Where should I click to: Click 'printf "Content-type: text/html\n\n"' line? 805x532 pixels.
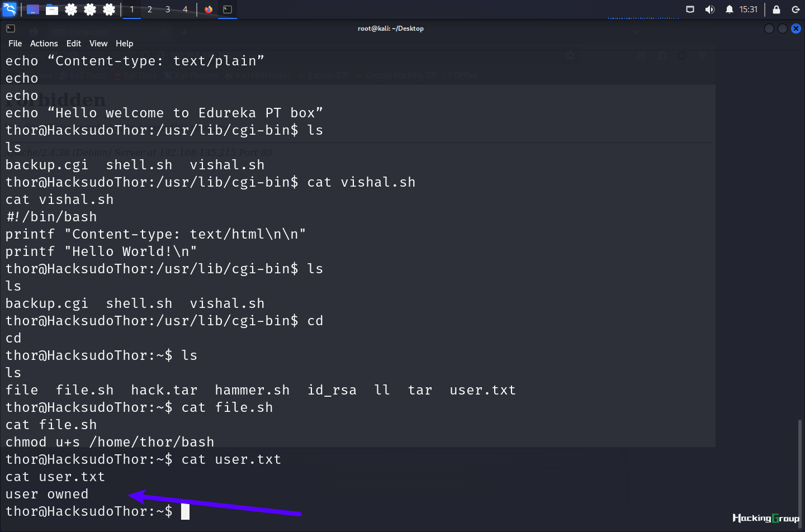click(x=156, y=234)
